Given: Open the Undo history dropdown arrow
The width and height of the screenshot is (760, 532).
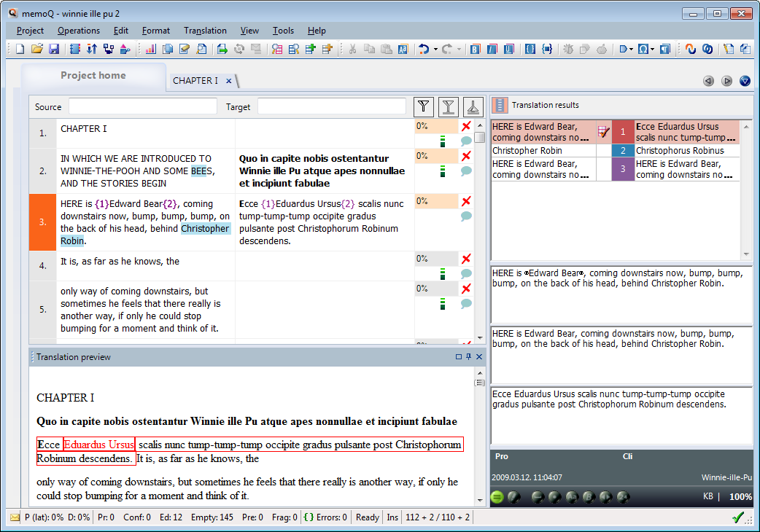Looking at the screenshot, I should point(435,49).
